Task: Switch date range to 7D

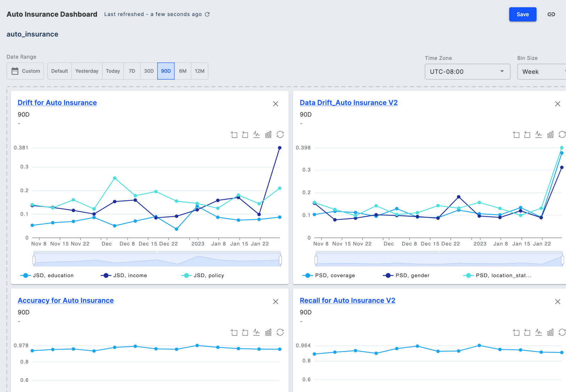Action: coord(132,71)
